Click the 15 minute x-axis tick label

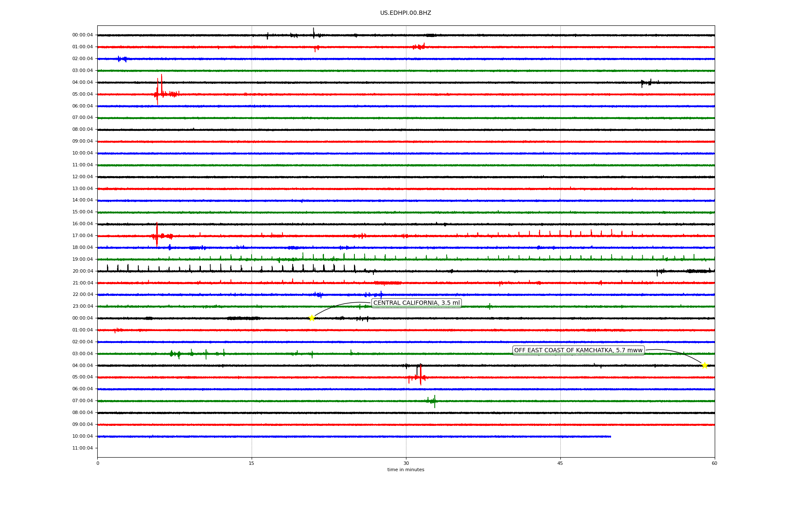click(x=252, y=463)
